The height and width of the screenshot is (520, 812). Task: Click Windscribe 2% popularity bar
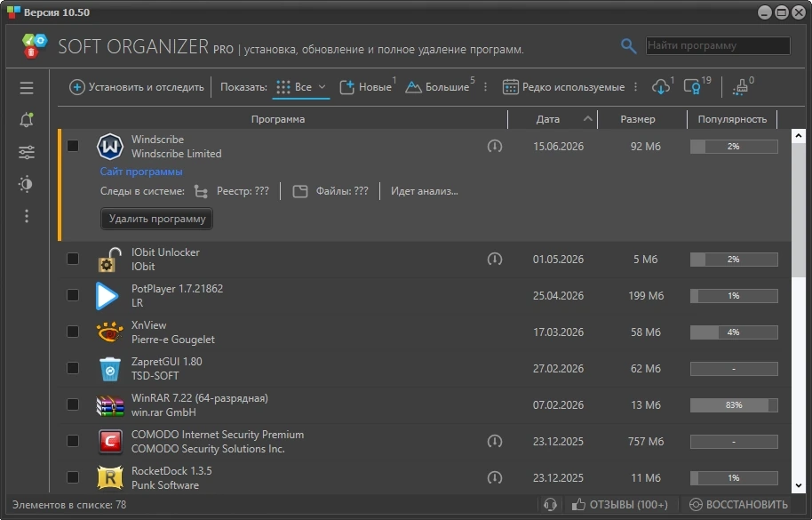734,147
